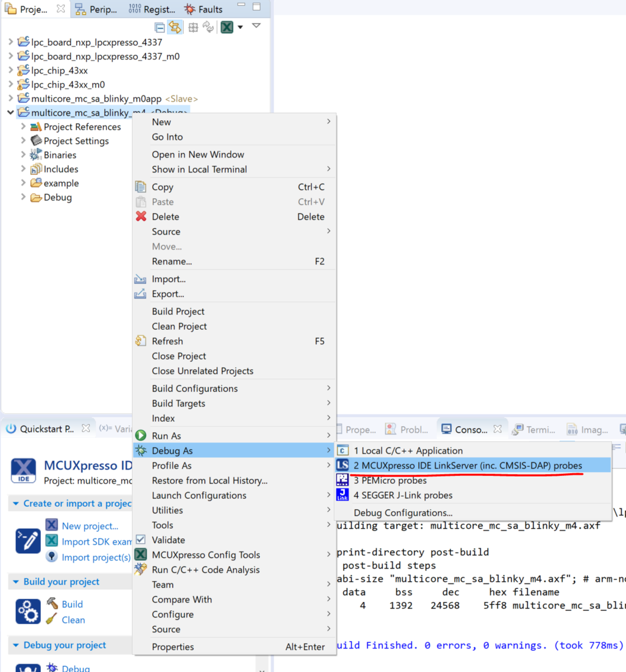Switch to the Problems tab
Image resolution: width=626 pixels, height=672 pixels.
[x=407, y=430]
